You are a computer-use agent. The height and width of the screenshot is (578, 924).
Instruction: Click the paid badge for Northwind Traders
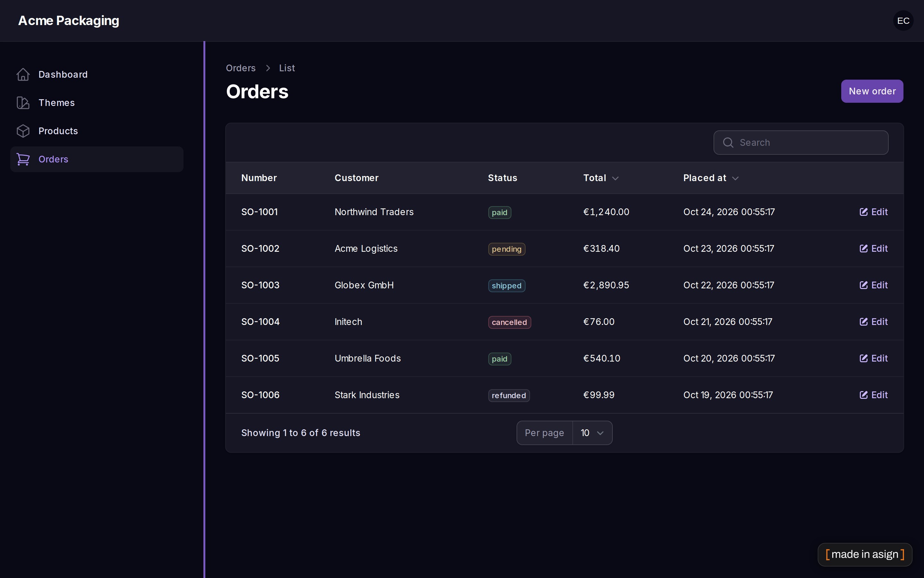[500, 213]
